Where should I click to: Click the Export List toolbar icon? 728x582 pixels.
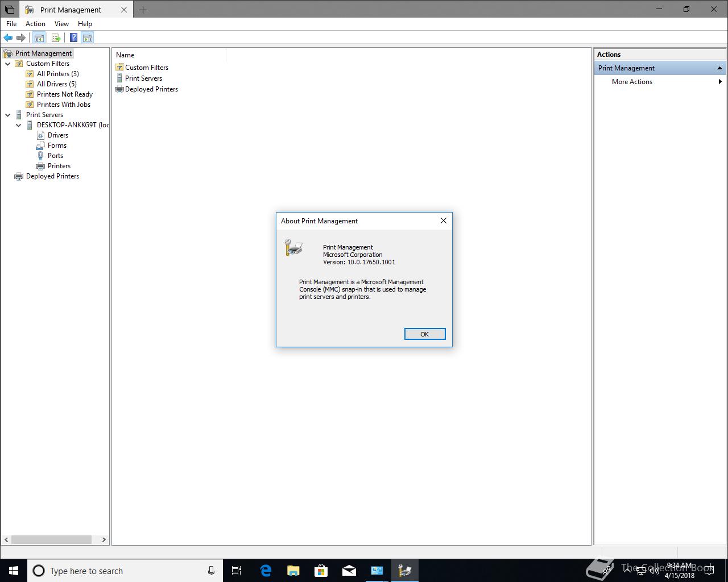point(56,38)
